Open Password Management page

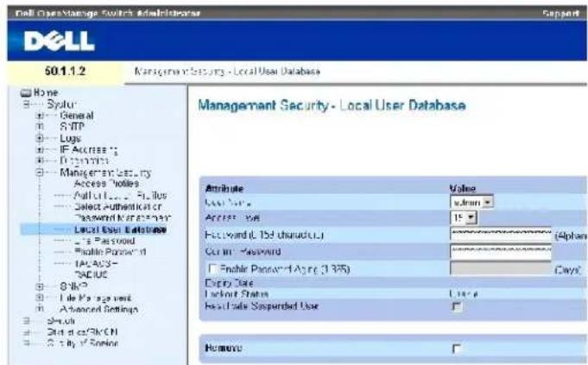click(x=123, y=217)
